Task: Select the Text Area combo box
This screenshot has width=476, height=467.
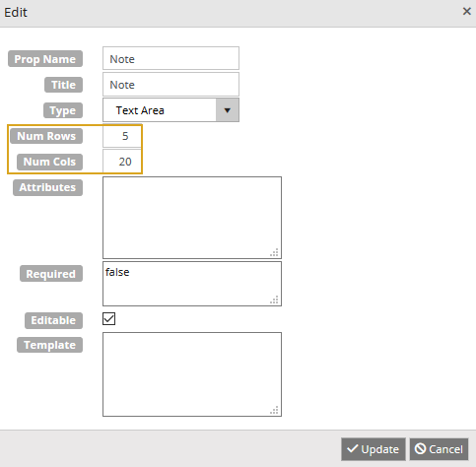Action: [x=170, y=110]
